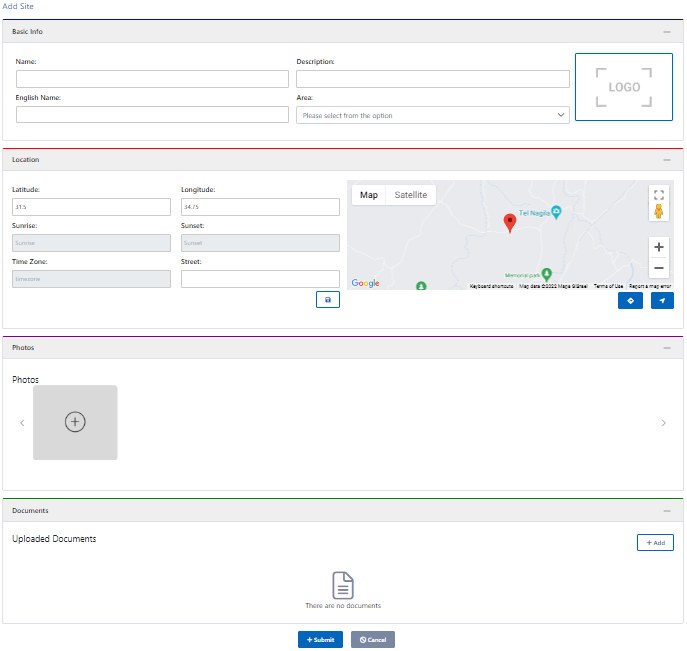Collapse the Basic Info panel

[x=667, y=32]
